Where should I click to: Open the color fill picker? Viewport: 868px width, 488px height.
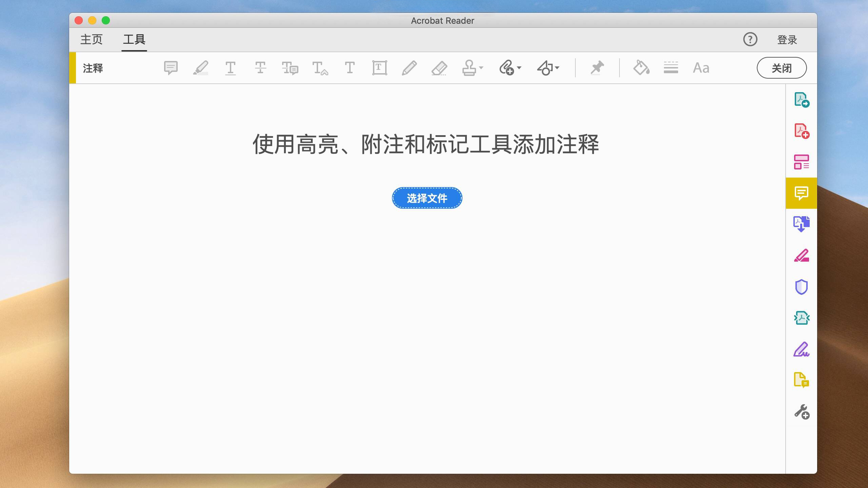pyautogui.click(x=641, y=68)
